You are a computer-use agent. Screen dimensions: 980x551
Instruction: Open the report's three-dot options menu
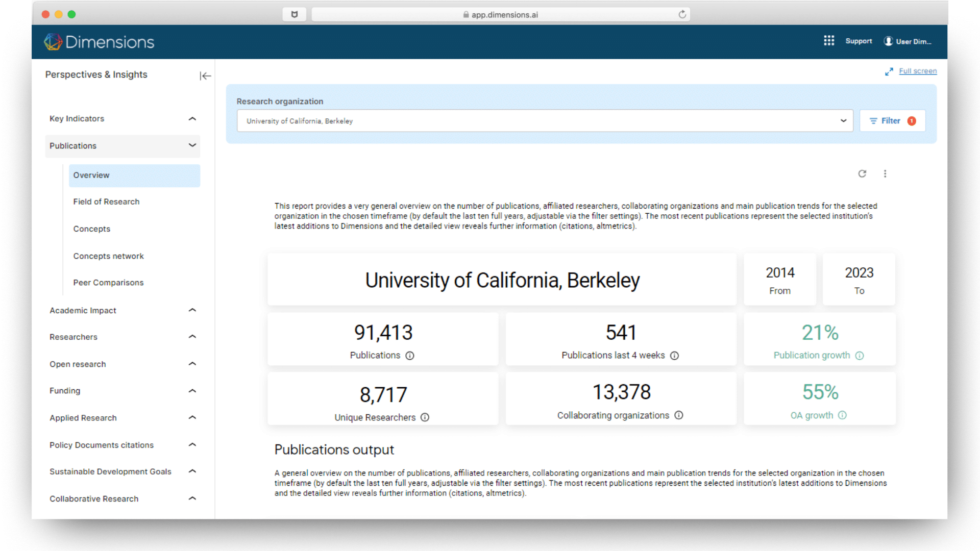[885, 173]
